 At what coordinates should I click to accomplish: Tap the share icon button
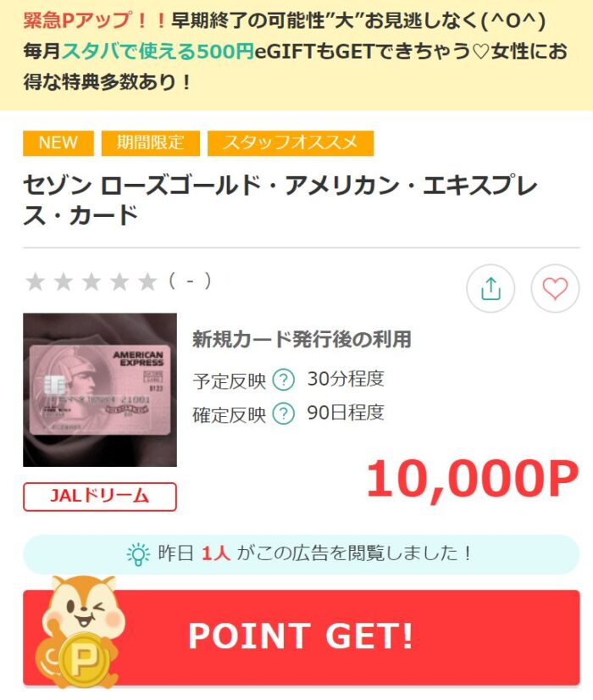(490, 288)
